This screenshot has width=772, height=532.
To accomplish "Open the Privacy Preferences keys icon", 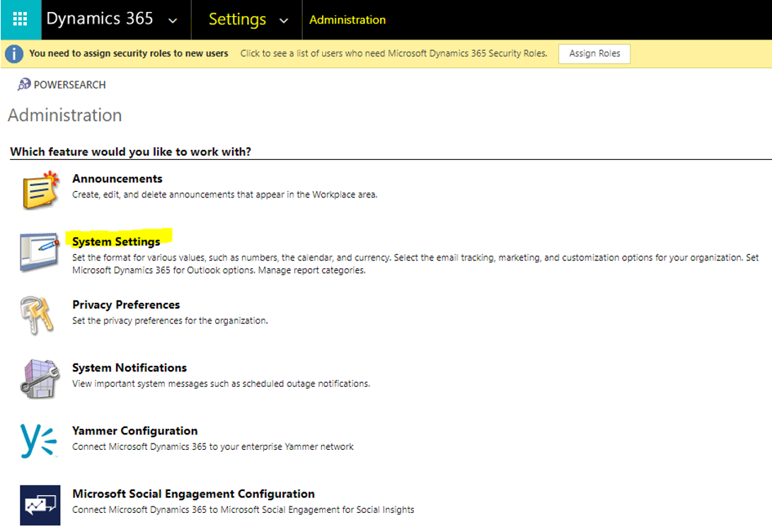I will 37,316.
